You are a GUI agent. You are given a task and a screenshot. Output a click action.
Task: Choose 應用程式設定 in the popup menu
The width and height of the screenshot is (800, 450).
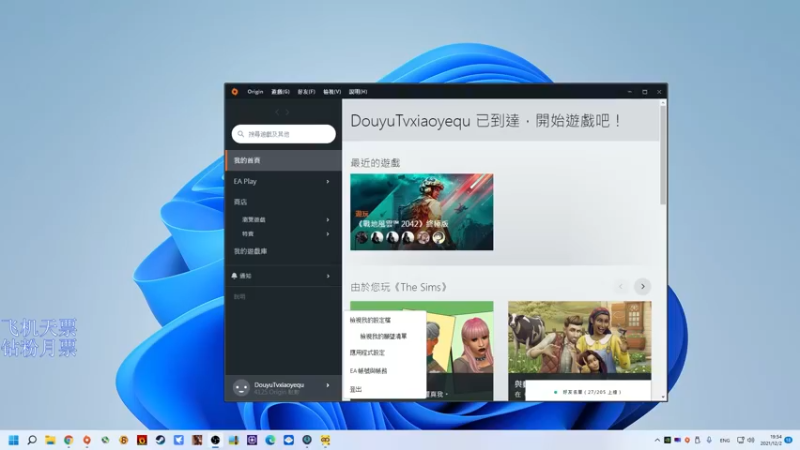click(x=367, y=353)
